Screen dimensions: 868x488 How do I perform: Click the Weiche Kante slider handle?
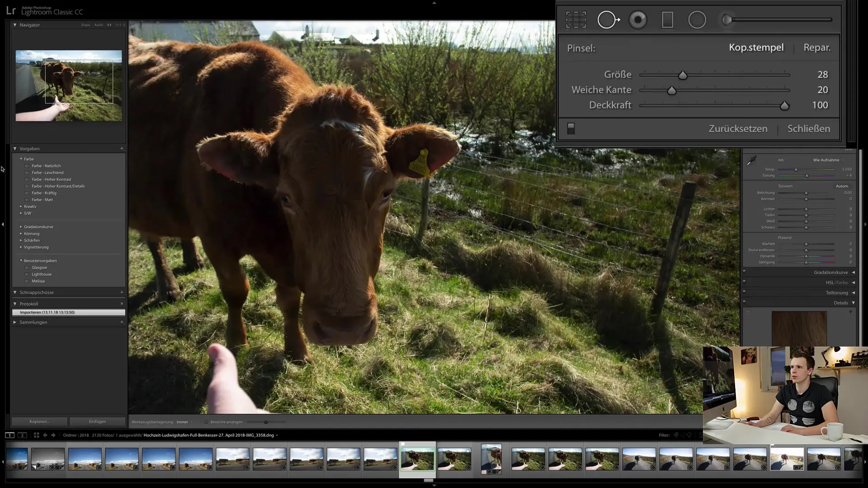671,90
